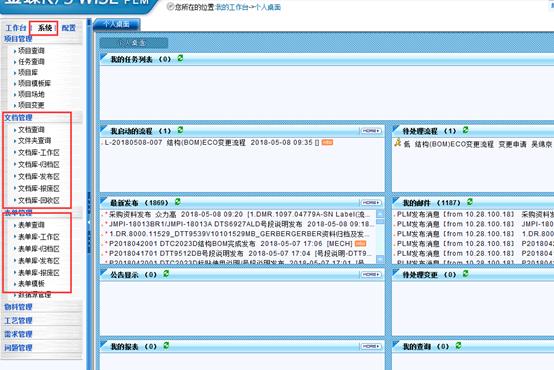Expand the 物料管理 section
Image resolution: width=554 pixels, height=370 pixels.
(x=18, y=307)
